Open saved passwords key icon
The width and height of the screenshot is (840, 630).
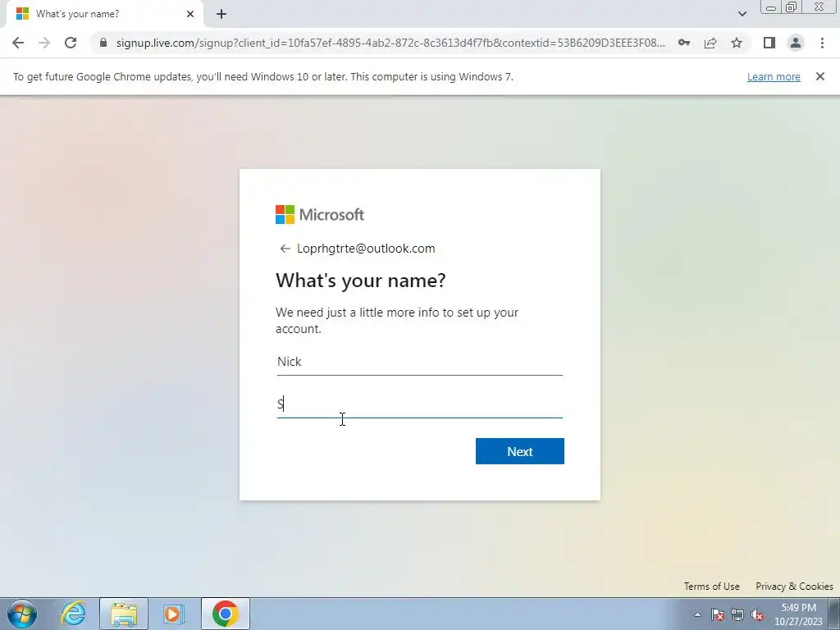point(684,43)
